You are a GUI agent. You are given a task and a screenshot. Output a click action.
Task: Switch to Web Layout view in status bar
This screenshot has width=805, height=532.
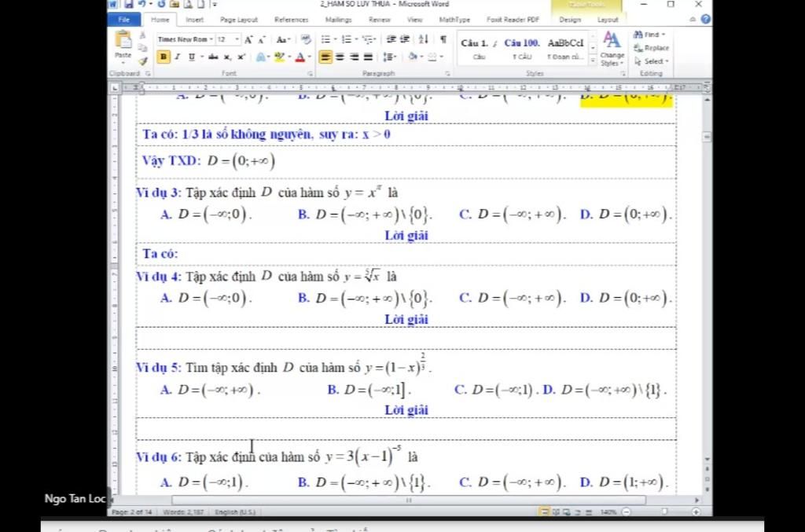[x=566, y=512]
